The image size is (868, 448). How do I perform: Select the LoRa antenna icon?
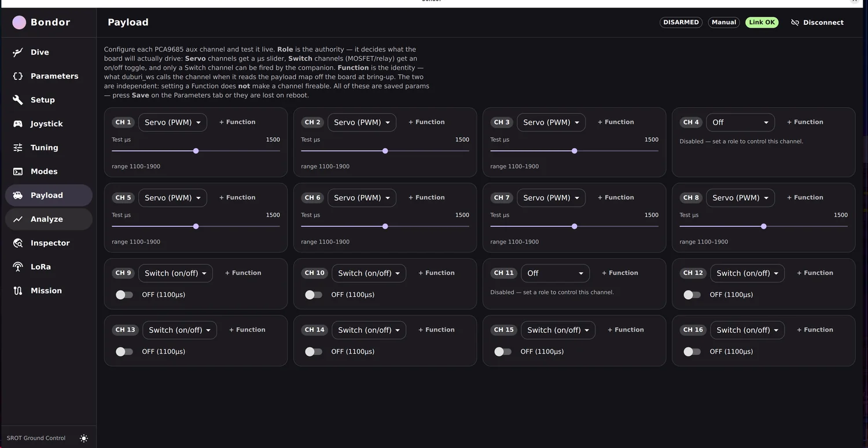coord(18,267)
